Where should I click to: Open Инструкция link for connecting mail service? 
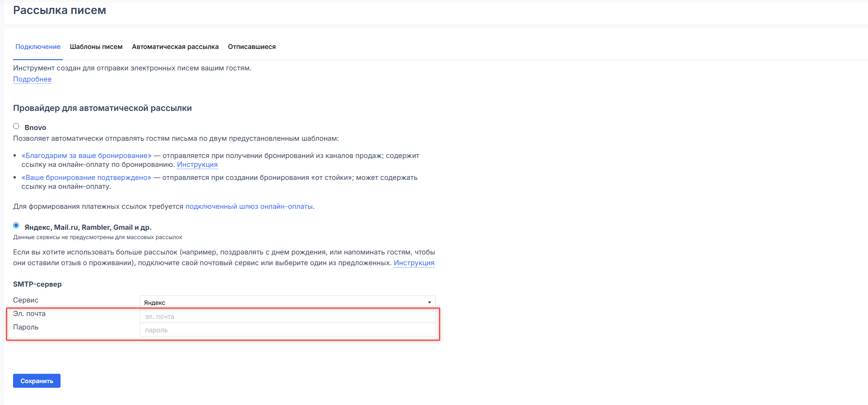point(414,263)
